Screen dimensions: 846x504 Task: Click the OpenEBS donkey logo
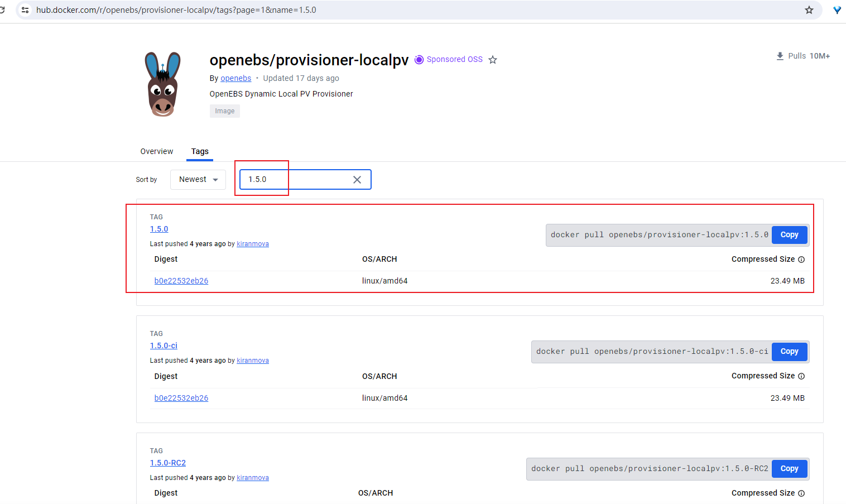pyautogui.click(x=163, y=84)
